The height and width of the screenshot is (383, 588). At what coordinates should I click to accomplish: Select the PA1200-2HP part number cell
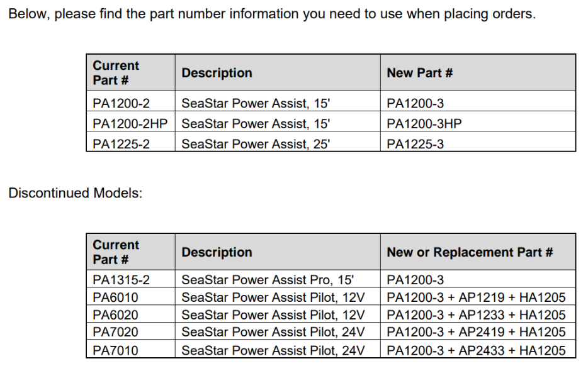click(x=130, y=124)
